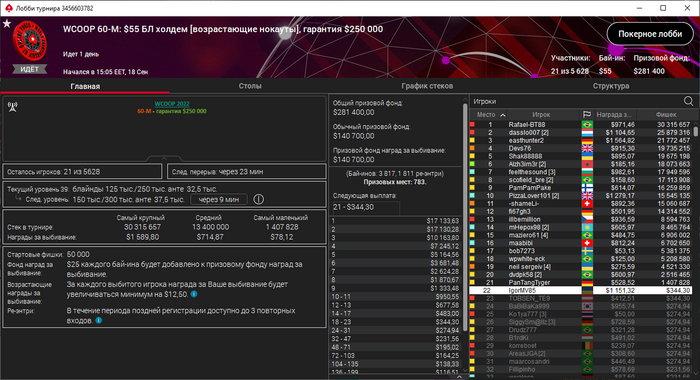This screenshot has width=700, height=380.
Task: Click -shameLi-'s Switzerland flag
Action: 587,204
